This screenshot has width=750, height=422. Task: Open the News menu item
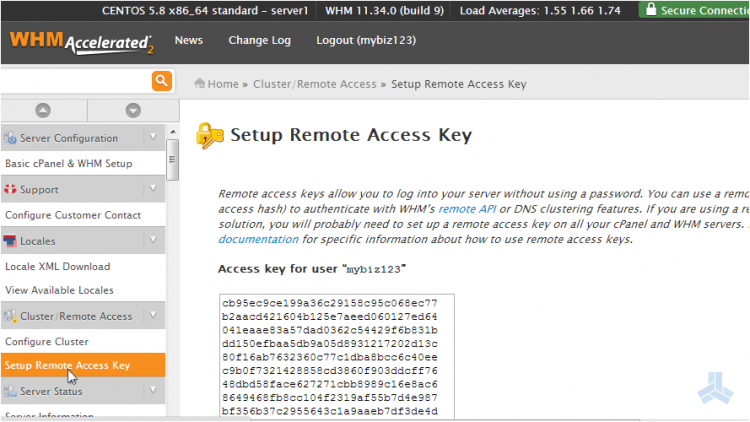188,40
